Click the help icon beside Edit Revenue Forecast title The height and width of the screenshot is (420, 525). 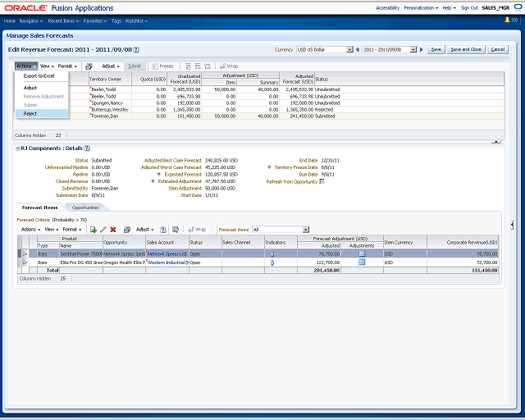click(136, 49)
